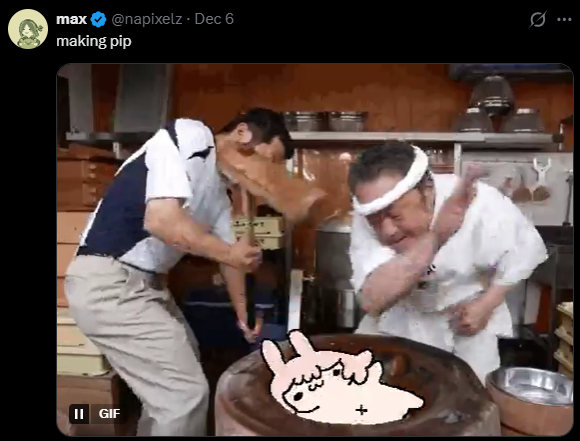Screen dimensions: 580x441
Task: Click the wrench hanging on the wall
Action: point(541,171)
